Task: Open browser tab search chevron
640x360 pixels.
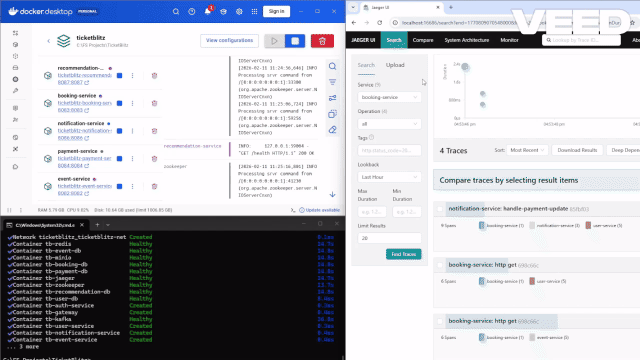Action: click(353, 7)
